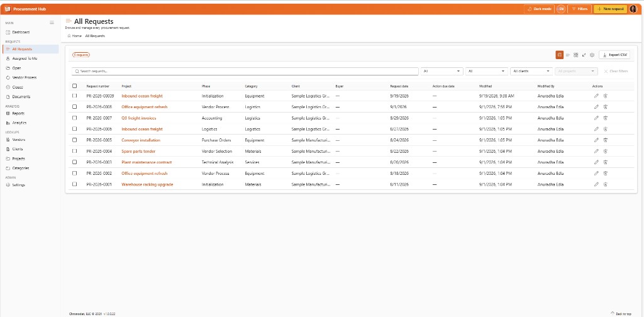The height and width of the screenshot is (317, 644).
Task: Open the Filters button in header
Action: 579,9
